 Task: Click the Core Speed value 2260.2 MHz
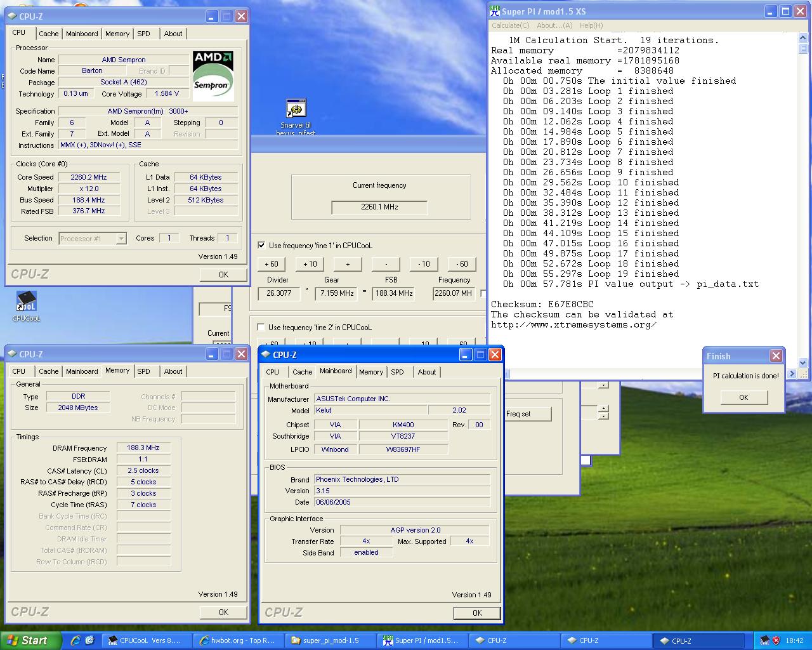[89, 177]
